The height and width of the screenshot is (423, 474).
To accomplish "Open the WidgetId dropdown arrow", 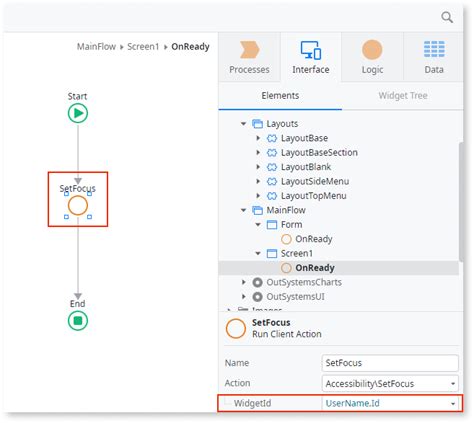I will pyautogui.click(x=453, y=404).
